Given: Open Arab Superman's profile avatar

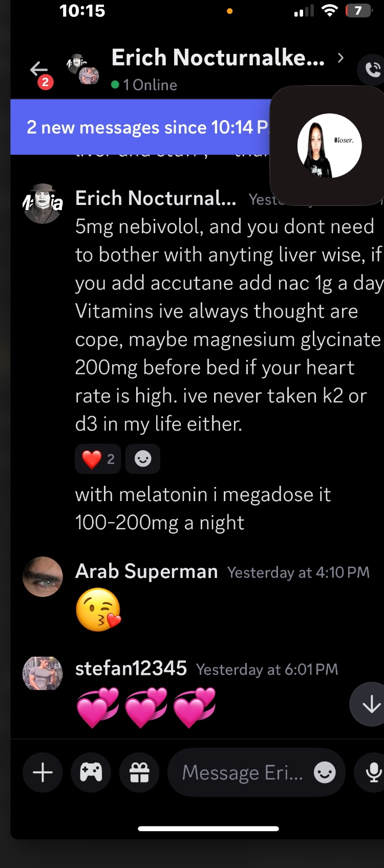Looking at the screenshot, I should pyautogui.click(x=43, y=576).
